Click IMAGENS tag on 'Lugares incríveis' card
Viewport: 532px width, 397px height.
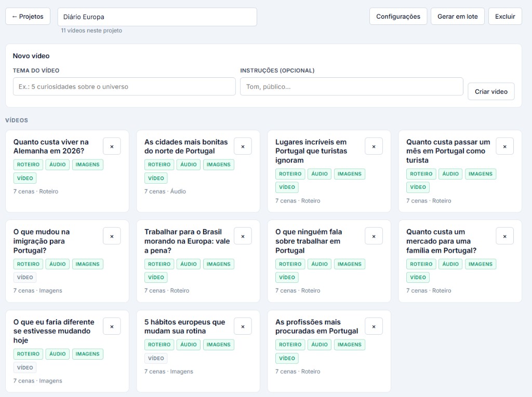[x=350, y=173]
